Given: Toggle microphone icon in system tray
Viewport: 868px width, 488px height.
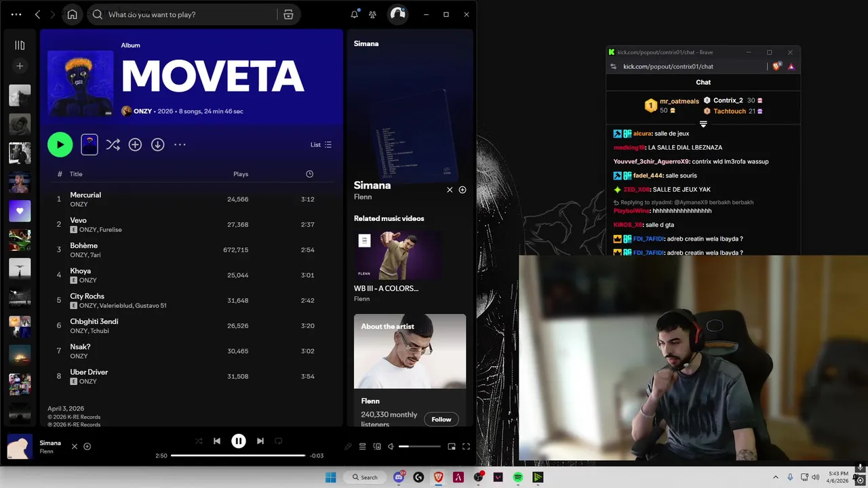Looking at the screenshot, I should click(x=790, y=477).
